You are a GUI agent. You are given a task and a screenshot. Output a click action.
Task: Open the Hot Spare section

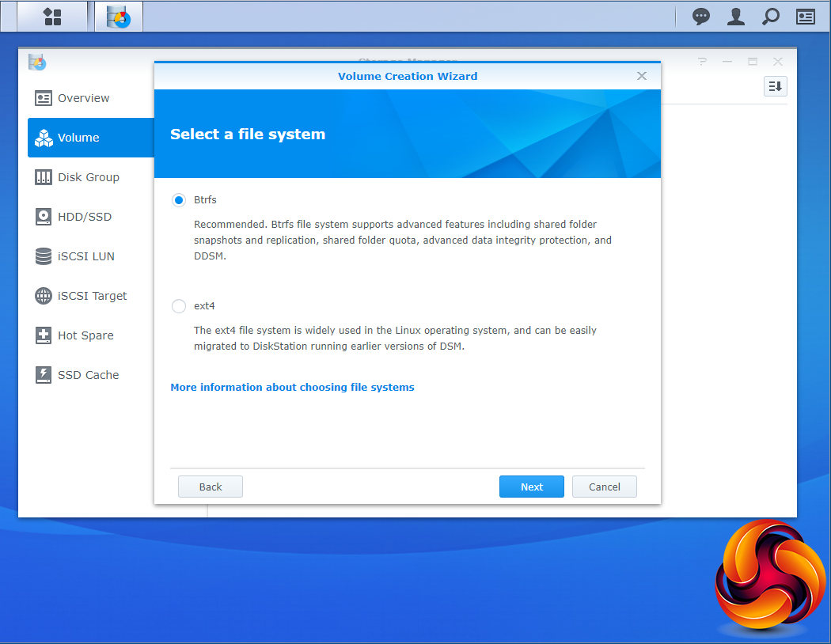91,335
